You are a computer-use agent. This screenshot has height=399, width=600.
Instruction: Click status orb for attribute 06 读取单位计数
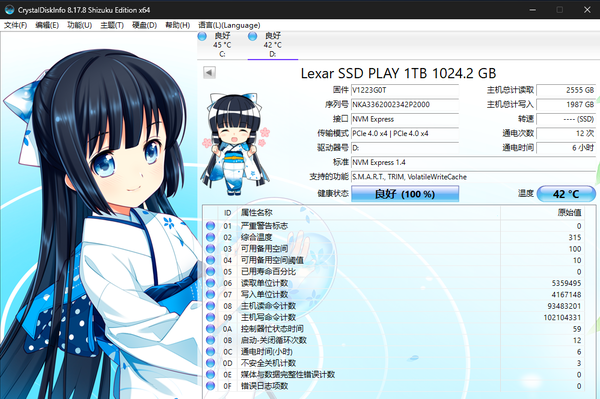click(210, 283)
